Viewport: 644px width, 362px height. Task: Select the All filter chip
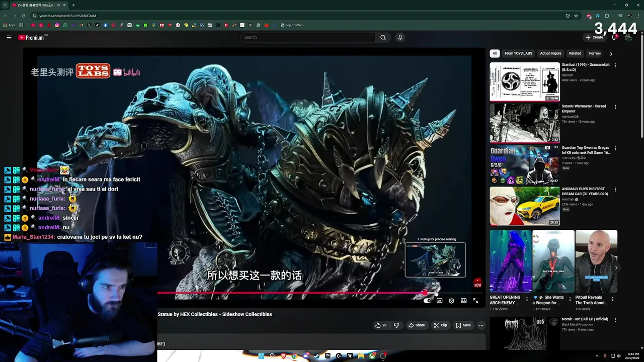click(495, 53)
